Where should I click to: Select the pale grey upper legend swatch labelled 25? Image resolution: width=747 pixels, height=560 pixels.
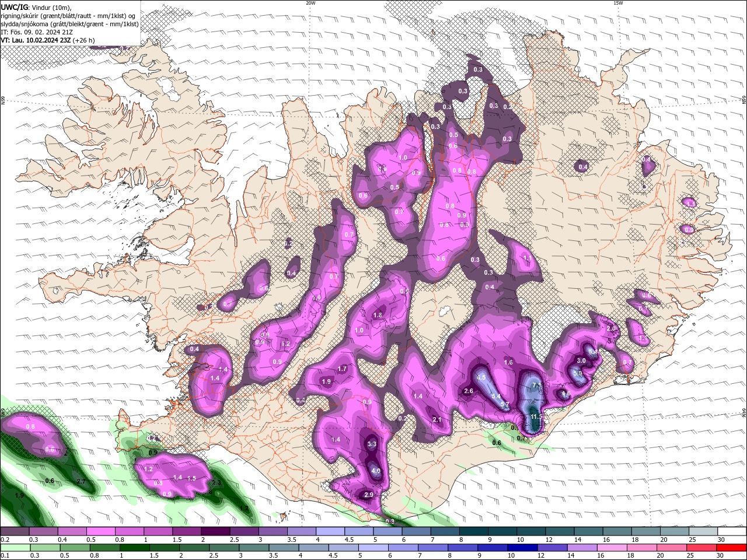coord(703,531)
